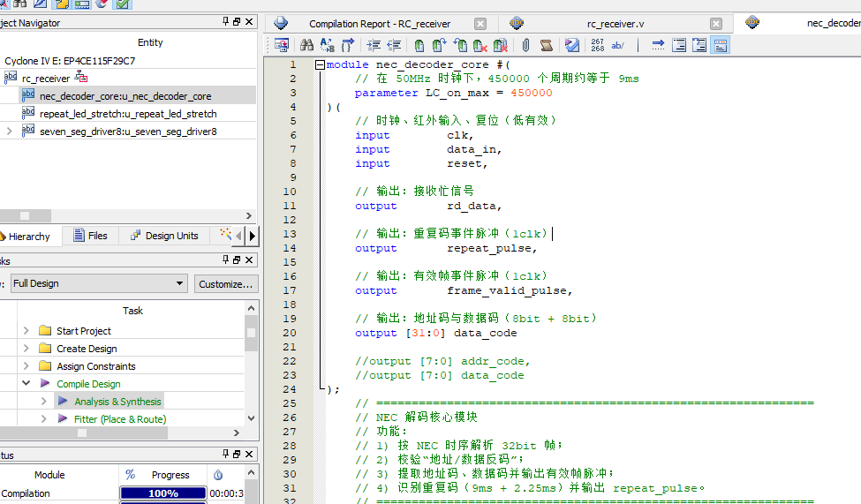Toggle auto-hide pin on Tasks panel

click(x=225, y=260)
